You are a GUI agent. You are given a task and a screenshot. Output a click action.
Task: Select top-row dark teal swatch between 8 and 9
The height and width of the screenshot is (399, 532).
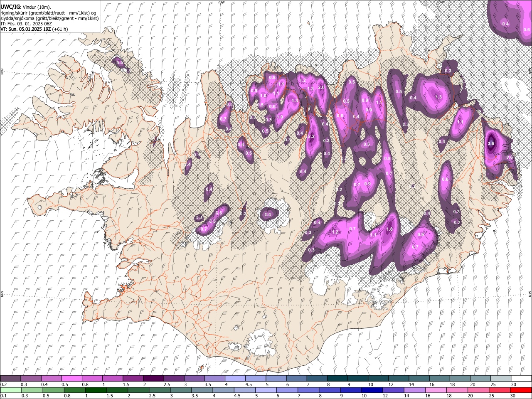coord(337,378)
